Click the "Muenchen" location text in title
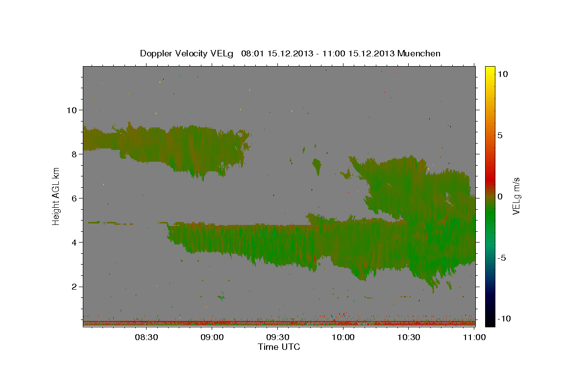Viewport: 588px width, 392px height. 419,53
